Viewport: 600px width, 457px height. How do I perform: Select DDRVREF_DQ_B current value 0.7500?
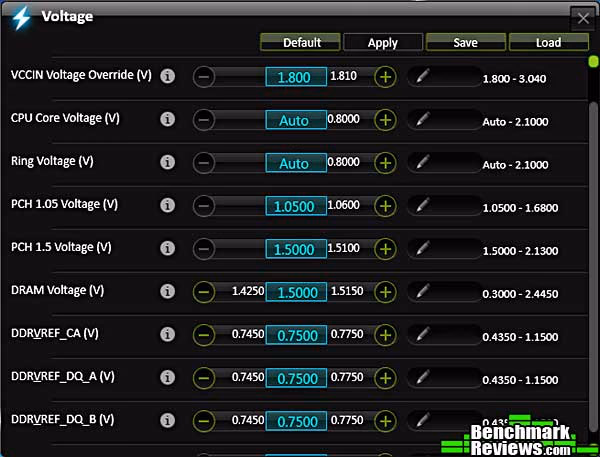click(x=296, y=421)
